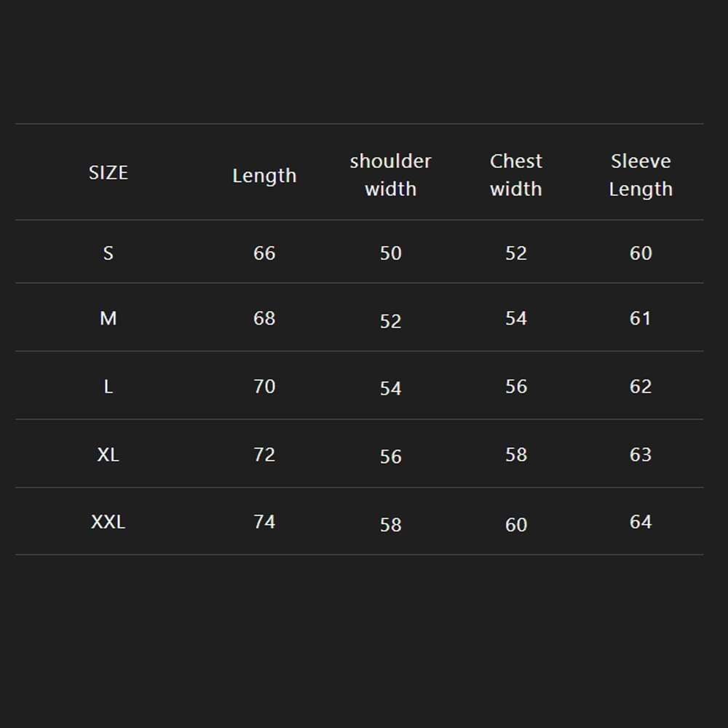Click the SIZE column header
Viewport: 728px width, 728px height.
coord(108,173)
